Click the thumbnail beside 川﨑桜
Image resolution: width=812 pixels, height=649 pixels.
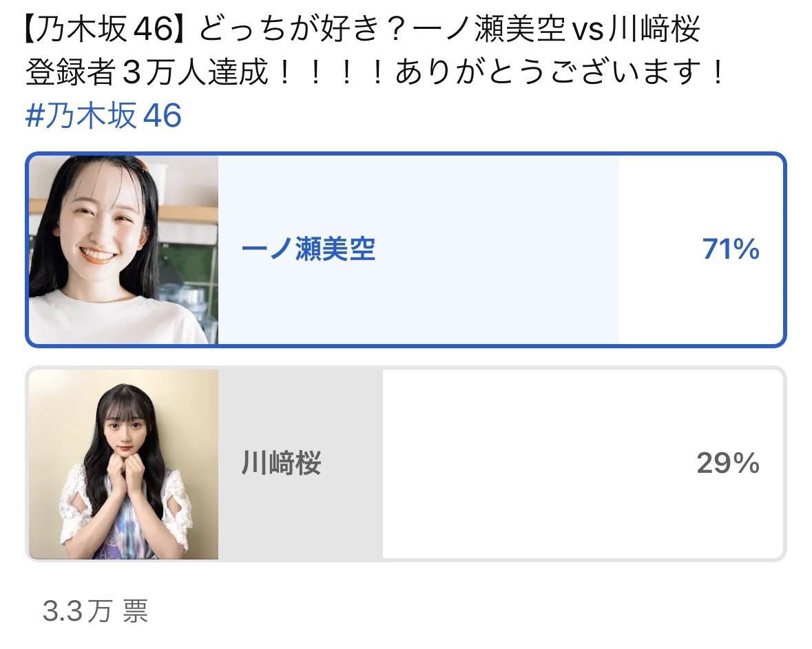[x=123, y=465]
